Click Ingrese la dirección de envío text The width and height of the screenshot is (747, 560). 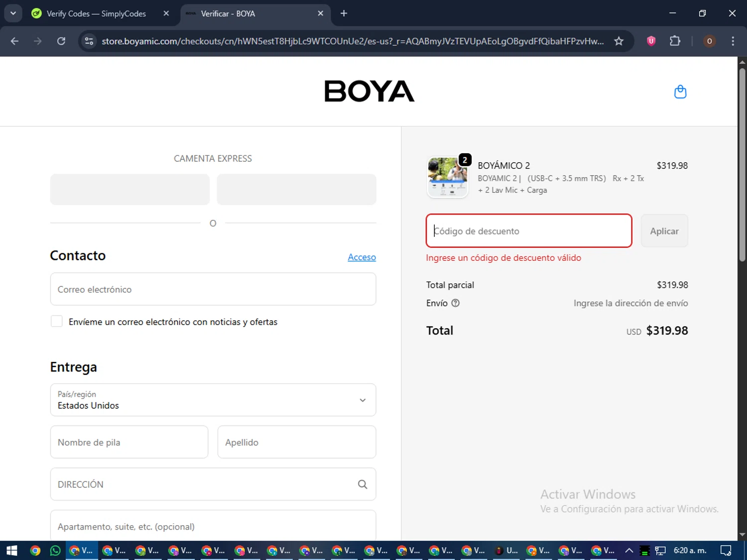click(630, 303)
